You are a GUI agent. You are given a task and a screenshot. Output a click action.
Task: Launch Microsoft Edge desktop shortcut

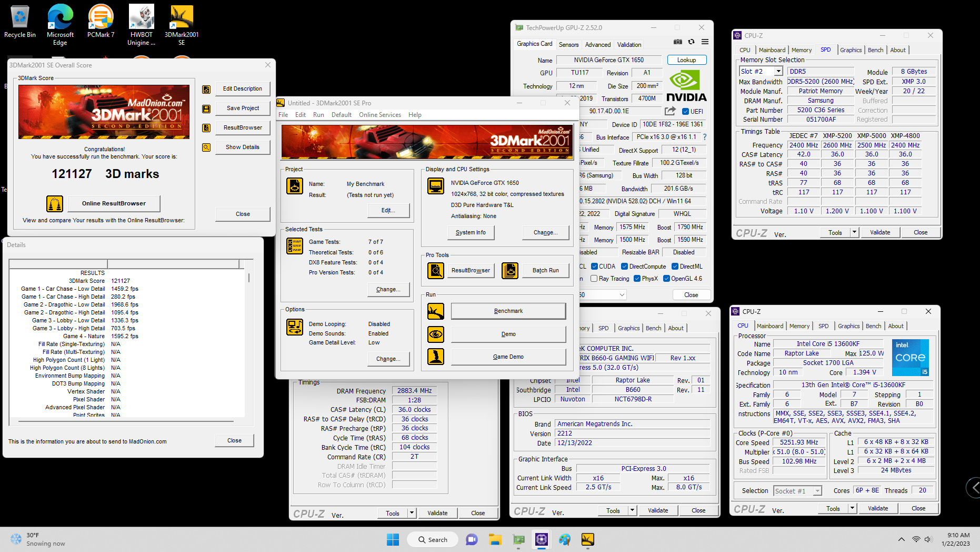[60, 25]
